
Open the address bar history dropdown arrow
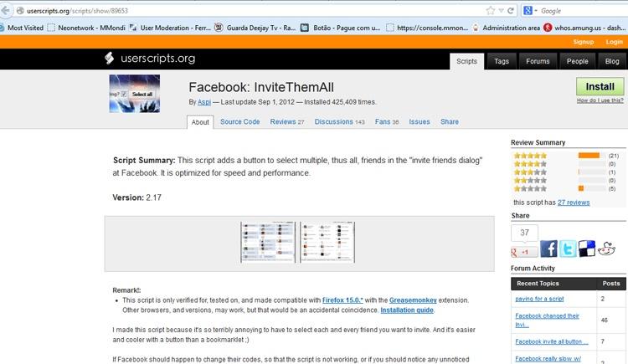[x=501, y=11]
